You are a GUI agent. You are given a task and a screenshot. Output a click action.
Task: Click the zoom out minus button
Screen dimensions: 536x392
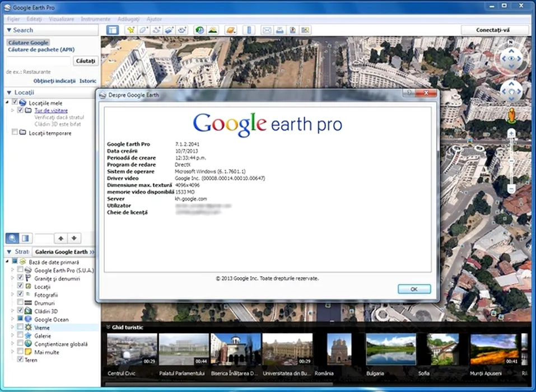click(x=511, y=188)
